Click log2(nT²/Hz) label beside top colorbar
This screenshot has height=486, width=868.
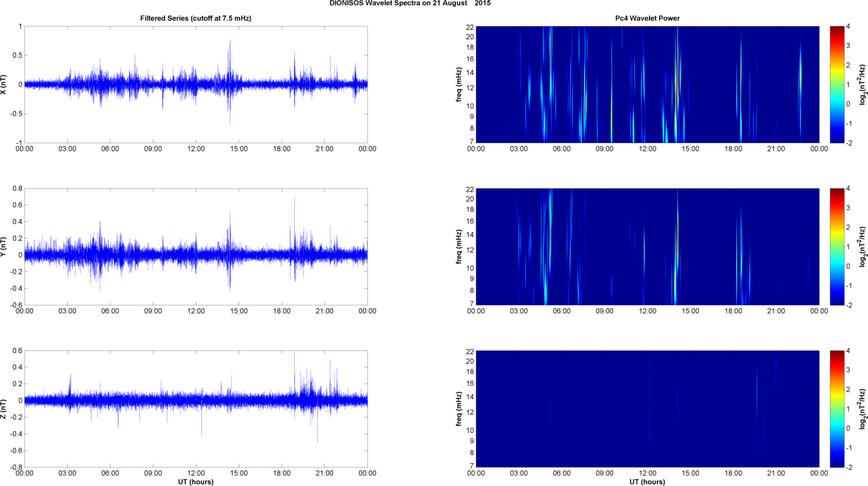coord(863,84)
